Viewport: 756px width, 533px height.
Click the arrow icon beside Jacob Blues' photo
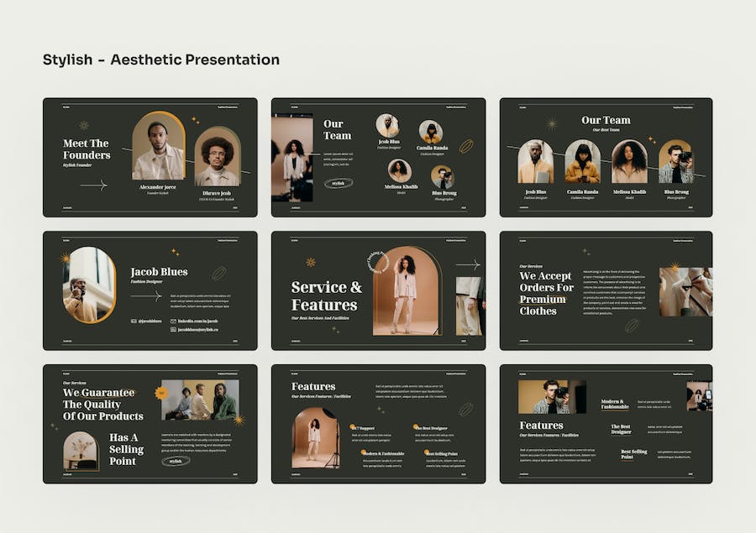pos(145,295)
